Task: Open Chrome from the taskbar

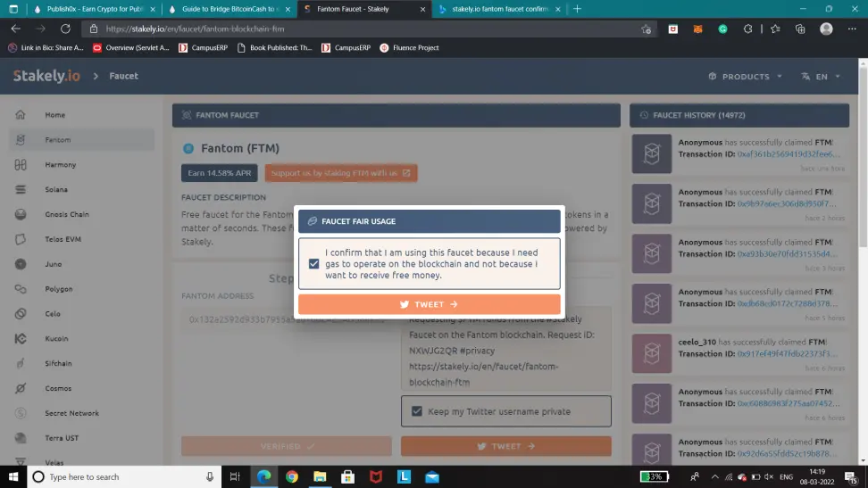Action: [x=292, y=476]
